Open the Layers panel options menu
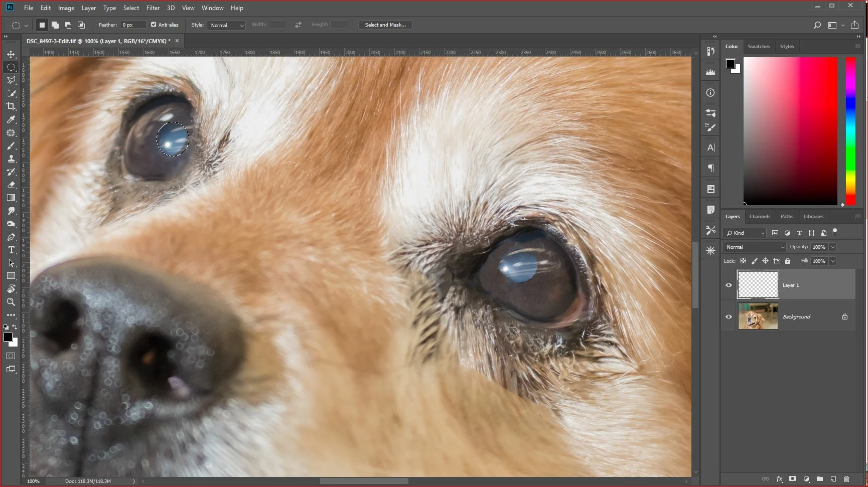 858,217
